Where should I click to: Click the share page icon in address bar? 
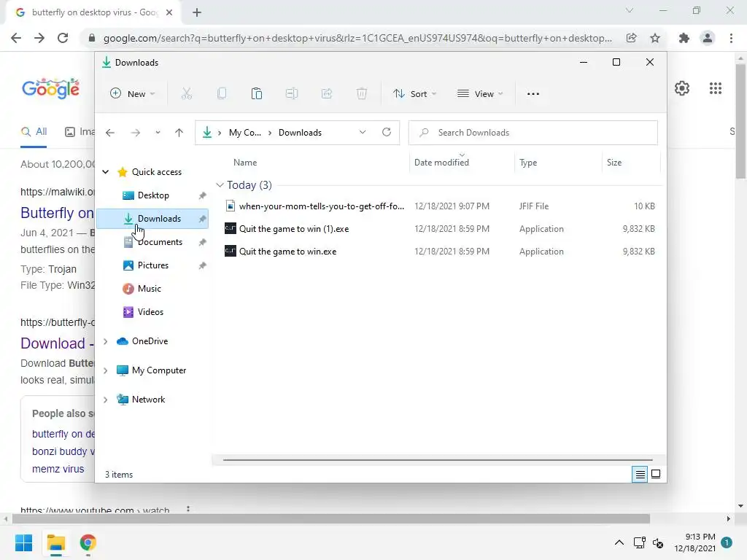pos(632,38)
